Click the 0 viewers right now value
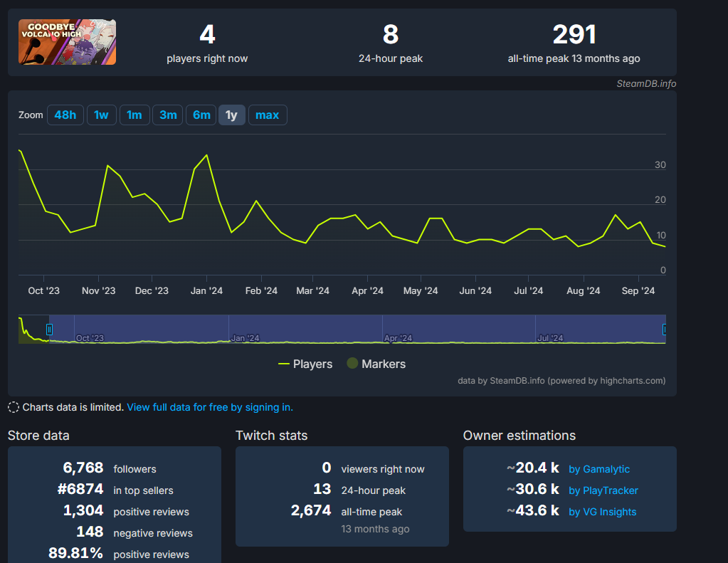This screenshot has width=728, height=563. pyautogui.click(x=327, y=468)
